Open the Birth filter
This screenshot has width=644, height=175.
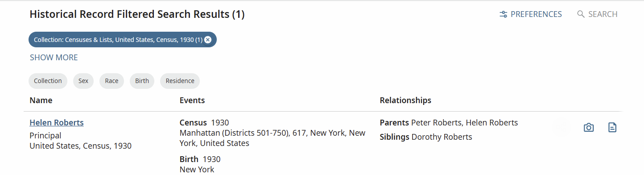pos(142,81)
